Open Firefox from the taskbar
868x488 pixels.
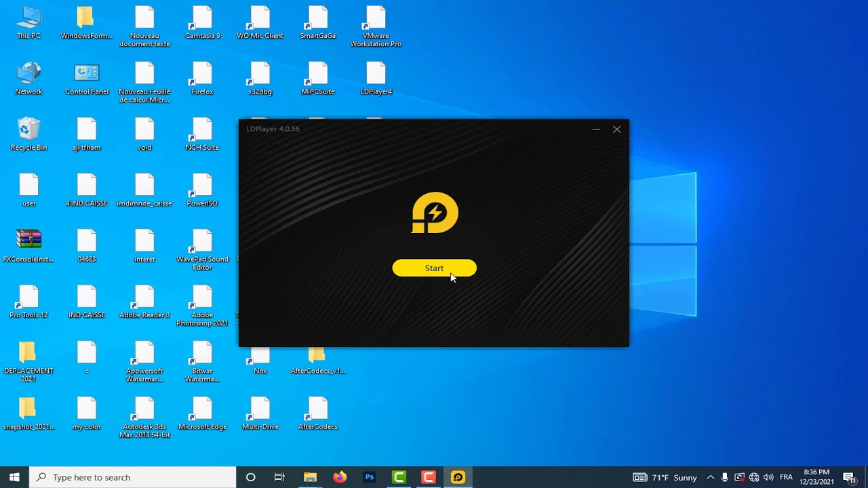click(x=340, y=477)
